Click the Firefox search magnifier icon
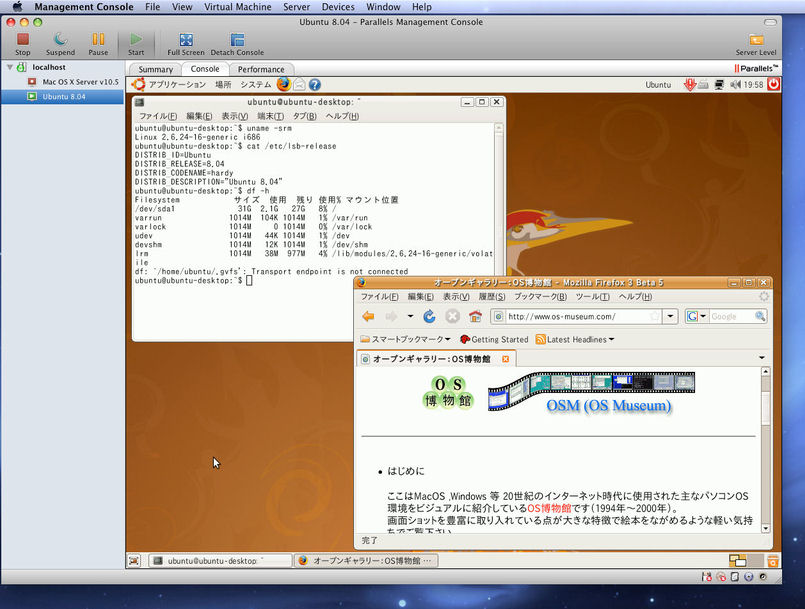 point(760,316)
